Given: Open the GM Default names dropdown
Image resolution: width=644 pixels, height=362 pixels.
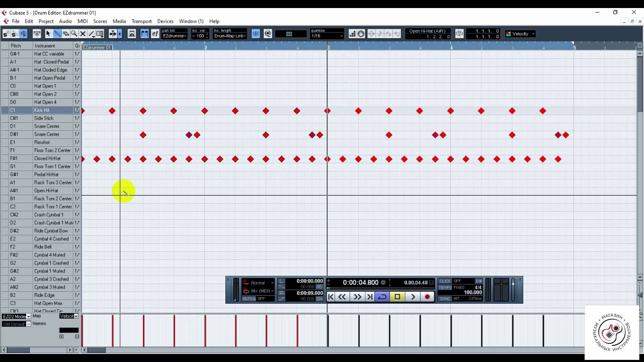Looking at the screenshot, I should click(16, 324).
